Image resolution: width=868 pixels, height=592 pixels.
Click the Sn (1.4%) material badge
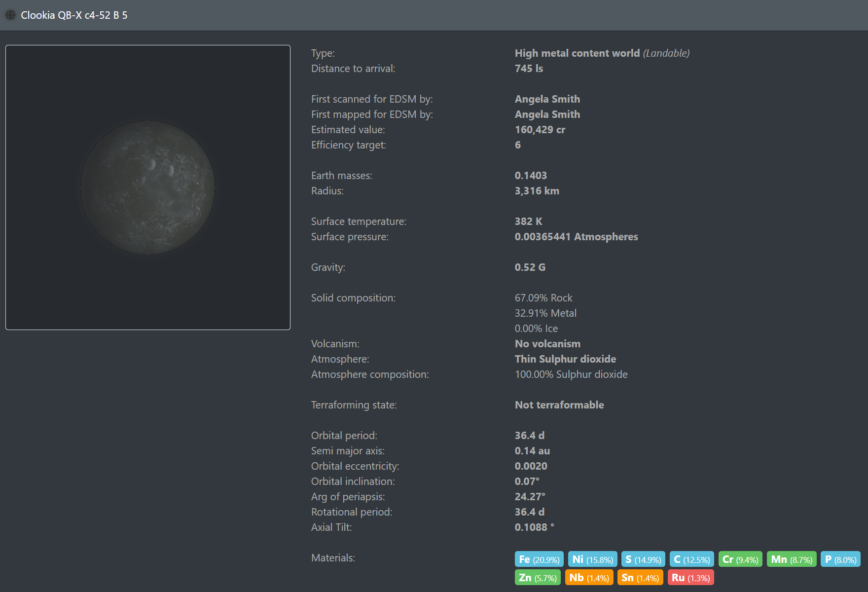coord(640,578)
